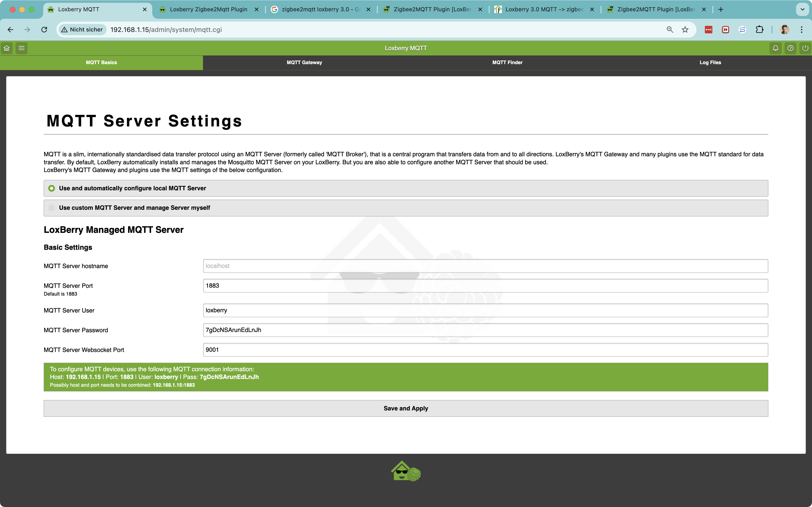812x507 pixels.
Task: Click the Save and Apply button
Action: click(x=406, y=408)
